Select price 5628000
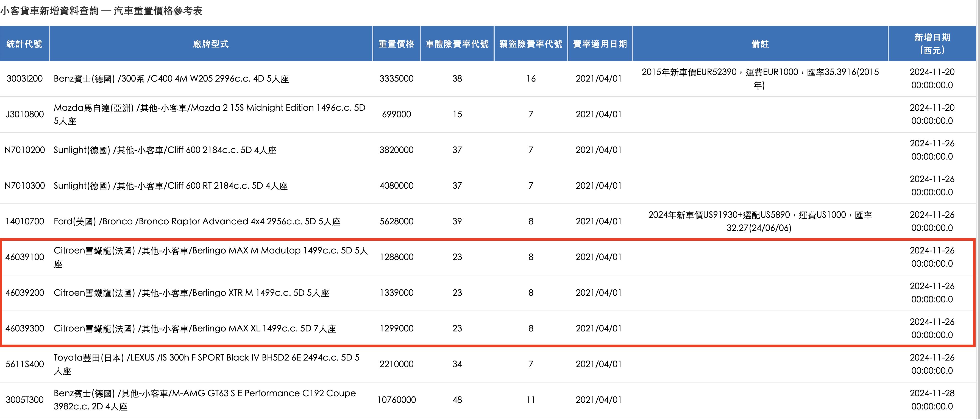This screenshot has width=980, height=419. pyautogui.click(x=396, y=222)
